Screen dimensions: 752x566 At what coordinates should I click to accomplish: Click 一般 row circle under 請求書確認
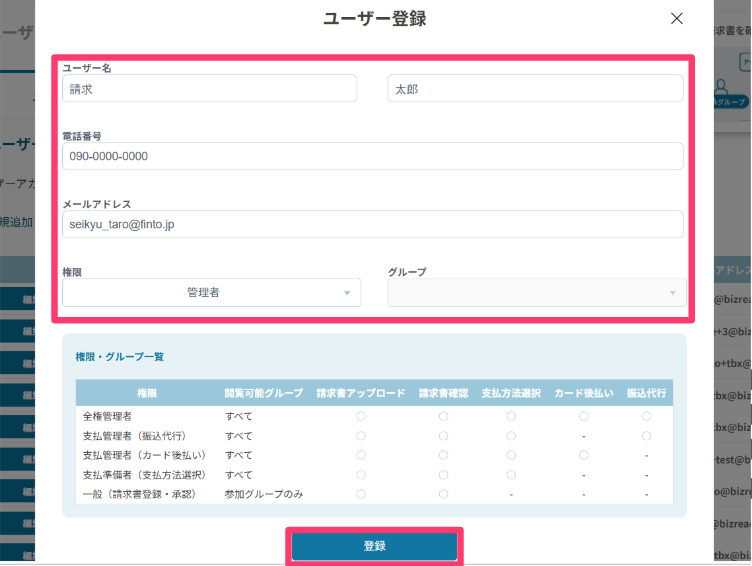pos(443,494)
